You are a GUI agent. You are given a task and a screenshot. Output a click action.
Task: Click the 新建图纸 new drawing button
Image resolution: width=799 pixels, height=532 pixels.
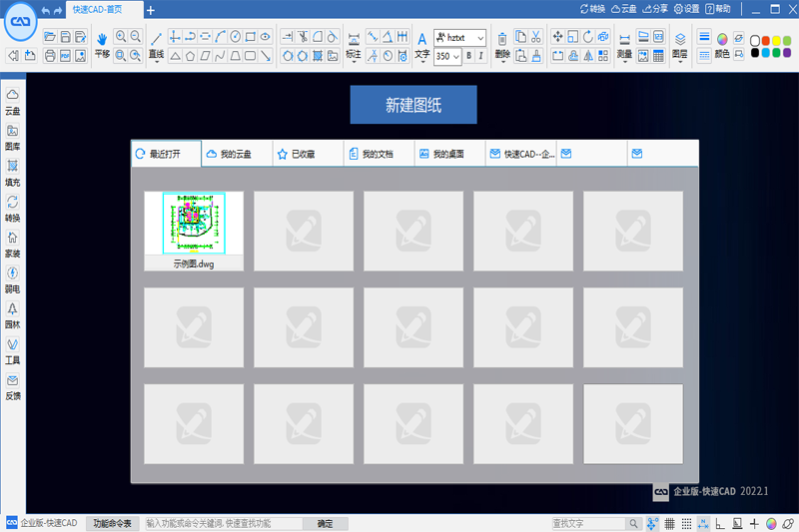click(413, 105)
